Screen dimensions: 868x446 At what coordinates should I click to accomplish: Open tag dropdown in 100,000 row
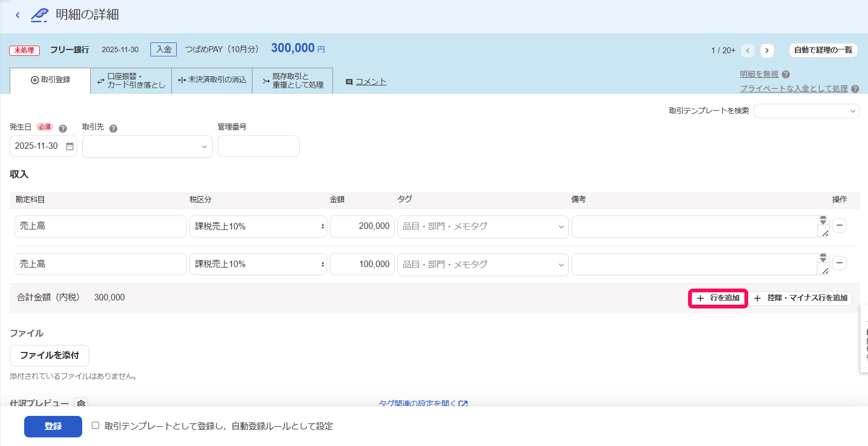483,264
